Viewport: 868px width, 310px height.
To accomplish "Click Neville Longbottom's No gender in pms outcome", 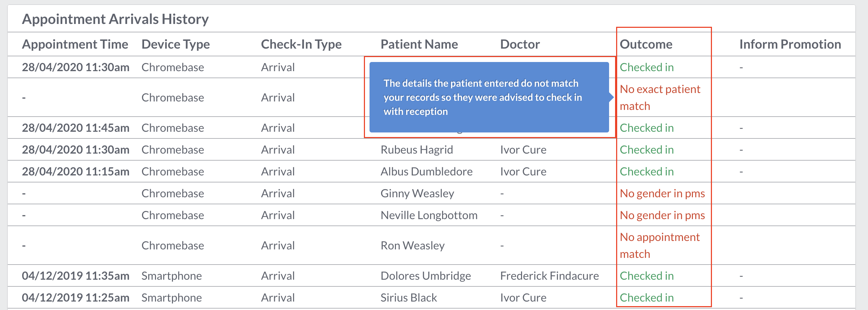I will (x=662, y=215).
